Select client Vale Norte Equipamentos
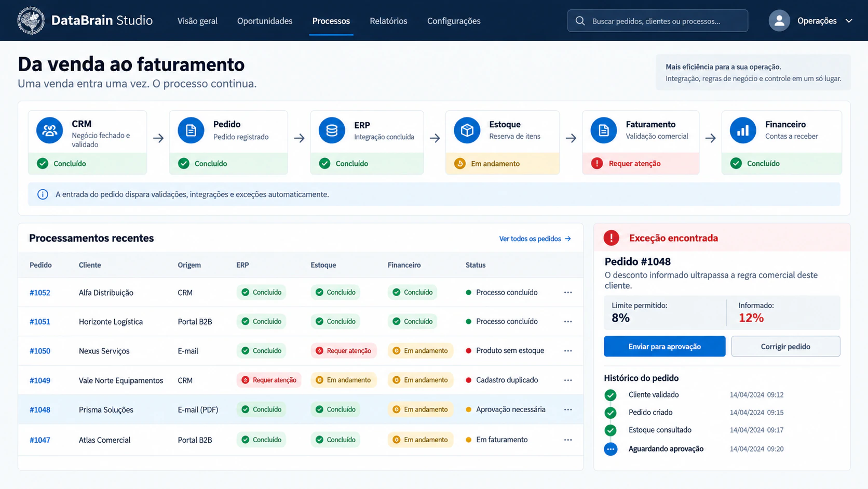The width and height of the screenshot is (868, 489). pos(121,380)
